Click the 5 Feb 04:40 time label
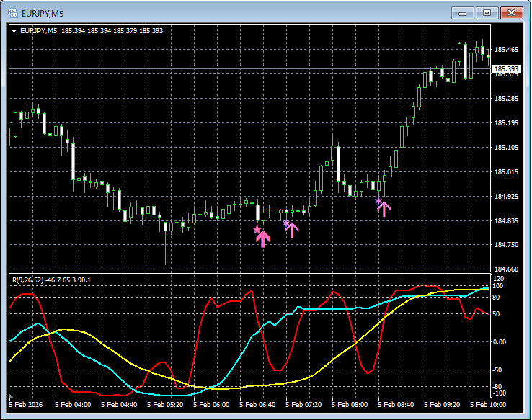The image size is (532, 420). click(119, 405)
